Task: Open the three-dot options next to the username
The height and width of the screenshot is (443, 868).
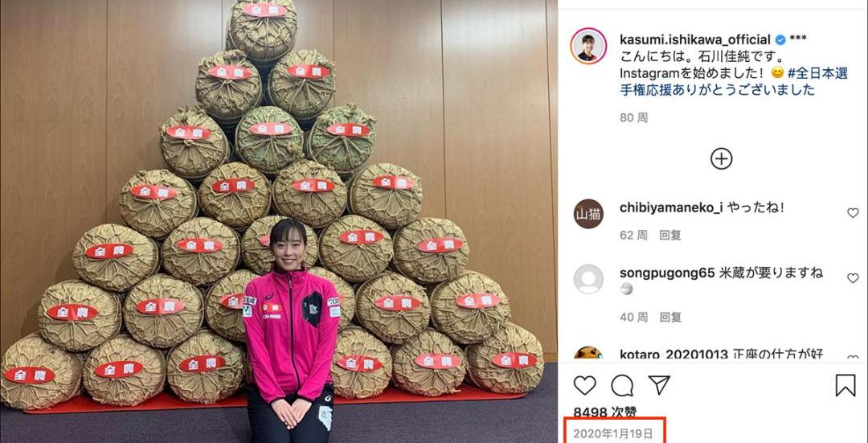Action: [x=798, y=39]
